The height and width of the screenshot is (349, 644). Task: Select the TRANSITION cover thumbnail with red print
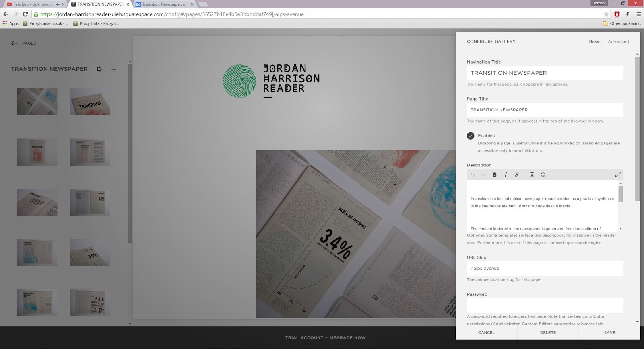coord(90,102)
